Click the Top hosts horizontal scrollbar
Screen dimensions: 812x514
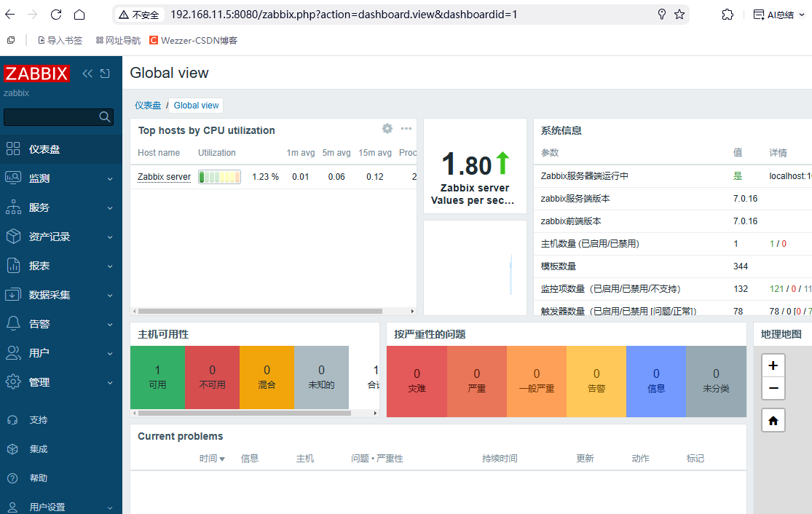click(x=261, y=312)
